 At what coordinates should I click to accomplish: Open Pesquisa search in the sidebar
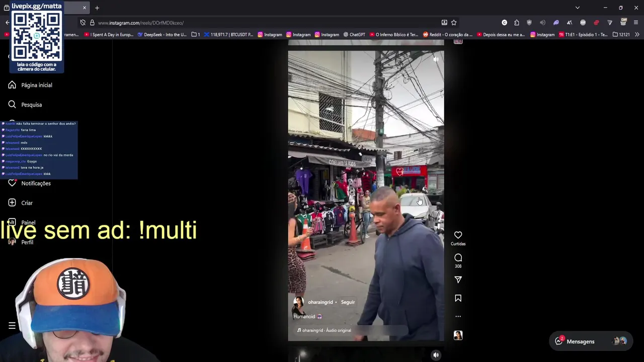(x=31, y=105)
